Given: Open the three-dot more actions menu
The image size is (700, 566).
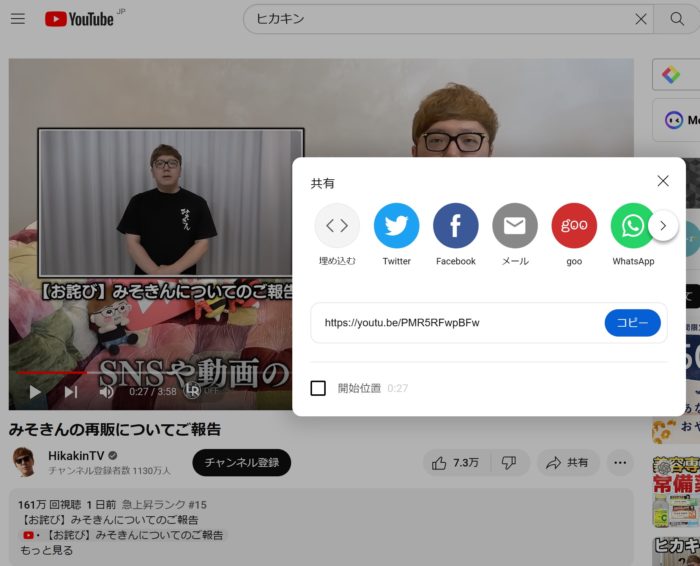Looking at the screenshot, I should click(x=620, y=463).
